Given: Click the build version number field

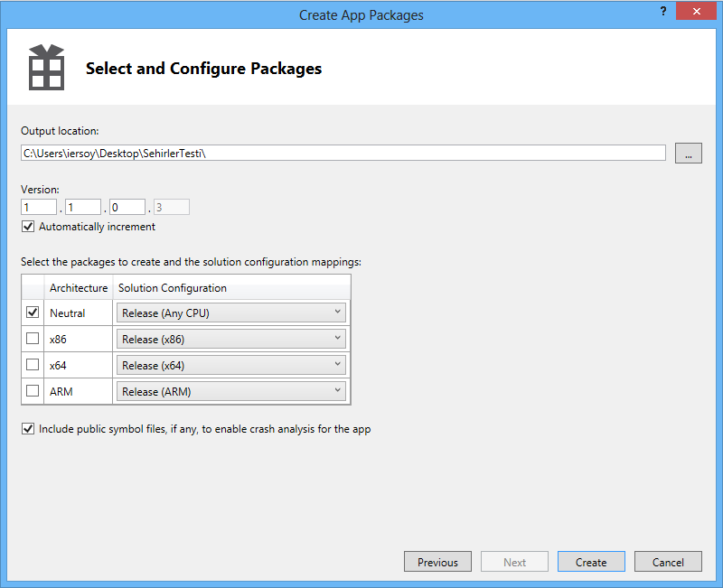Looking at the screenshot, I should (x=127, y=208).
